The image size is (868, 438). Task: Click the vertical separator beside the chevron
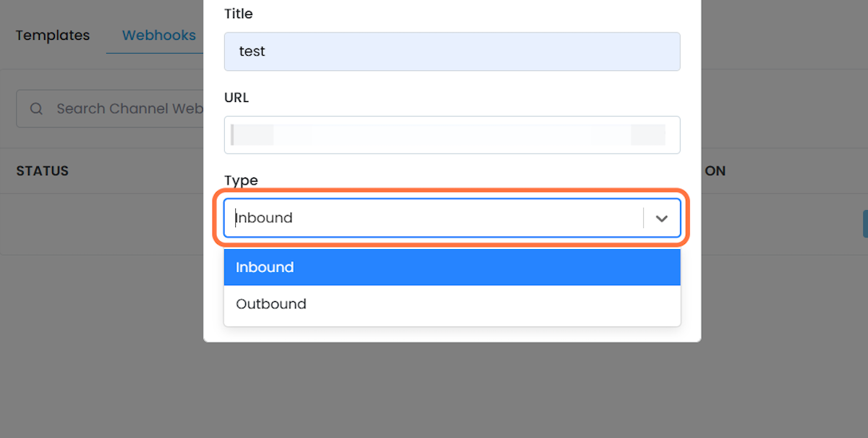coord(643,218)
